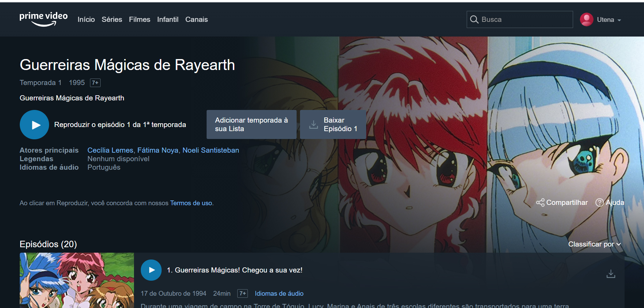Screen dimensions: 644x308
Task: Download episode 1 from episode row
Action: click(x=611, y=274)
